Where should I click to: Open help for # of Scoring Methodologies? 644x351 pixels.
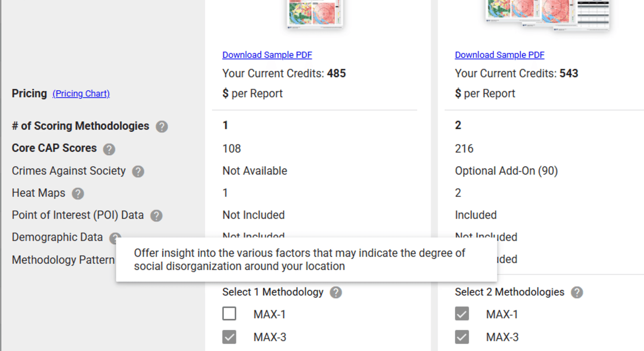pos(162,127)
